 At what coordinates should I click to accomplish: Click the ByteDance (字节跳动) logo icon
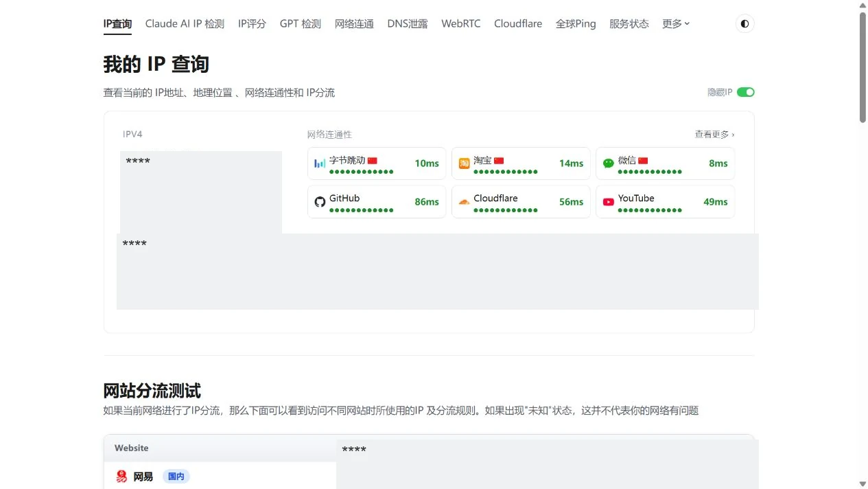pos(320,163)
